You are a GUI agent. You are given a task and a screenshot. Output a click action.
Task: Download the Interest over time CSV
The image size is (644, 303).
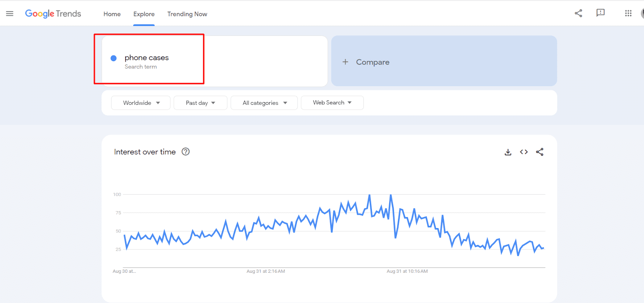click(508, 152)
